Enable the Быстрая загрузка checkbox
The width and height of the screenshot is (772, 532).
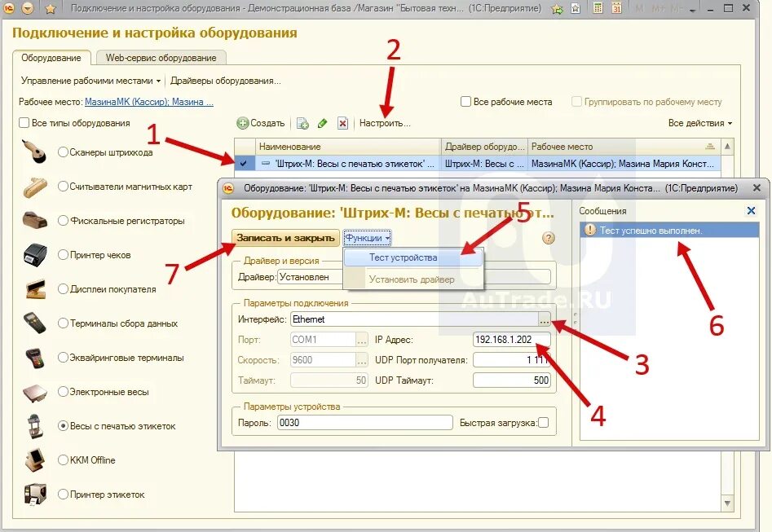coord(543,423)
